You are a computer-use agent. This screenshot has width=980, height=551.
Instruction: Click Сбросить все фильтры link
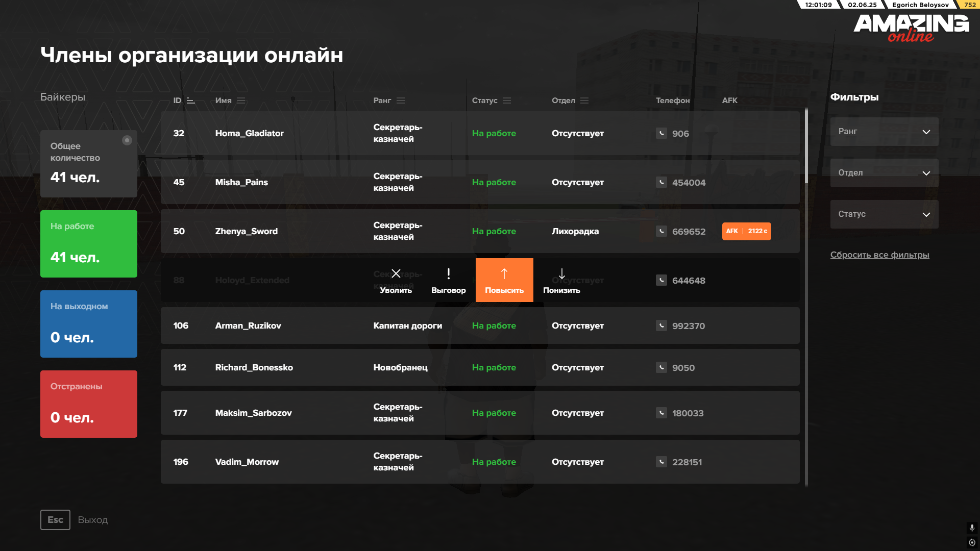tap(879, 255)
